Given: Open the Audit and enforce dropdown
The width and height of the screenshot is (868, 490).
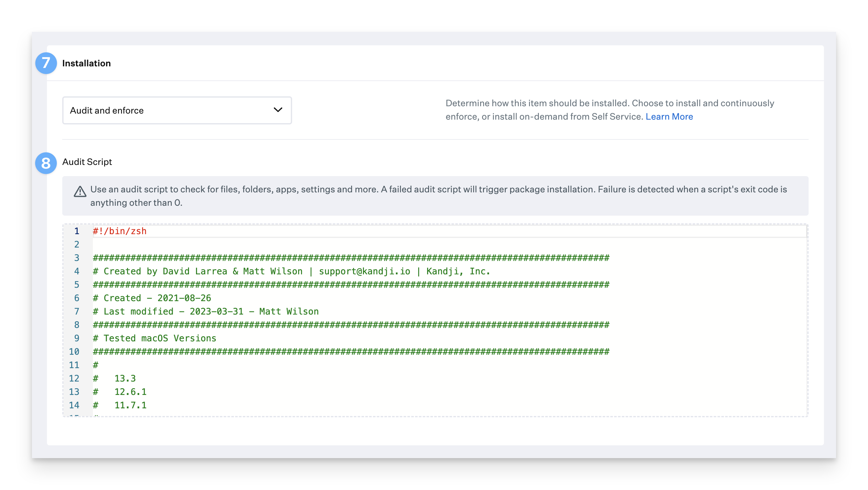Looking at the screenshot, I should [x=177, y=110].
